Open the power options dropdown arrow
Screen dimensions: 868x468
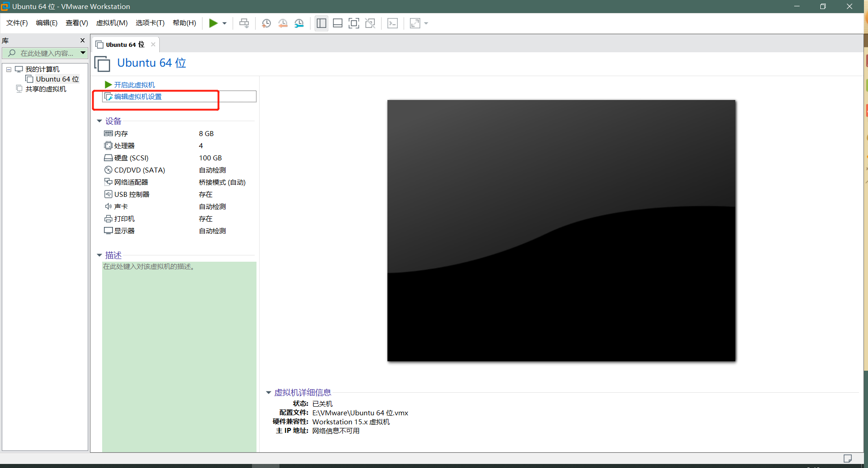click(x=225, y=23)
